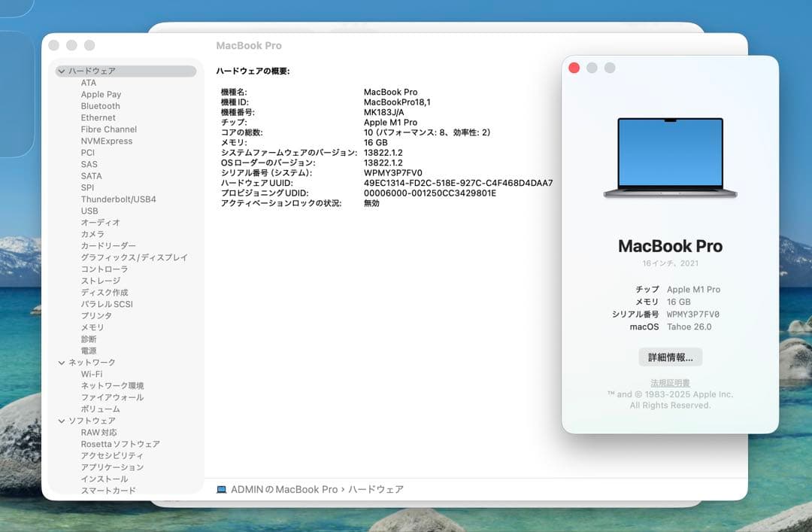
Task: Select インストール in the sidebar
Action: click(x=104, y=479)
